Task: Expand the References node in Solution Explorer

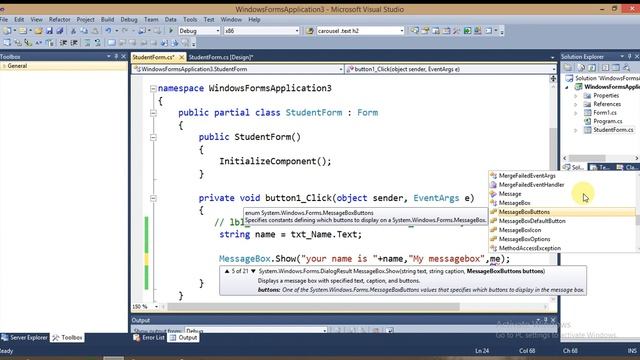Action: (576, 104)
